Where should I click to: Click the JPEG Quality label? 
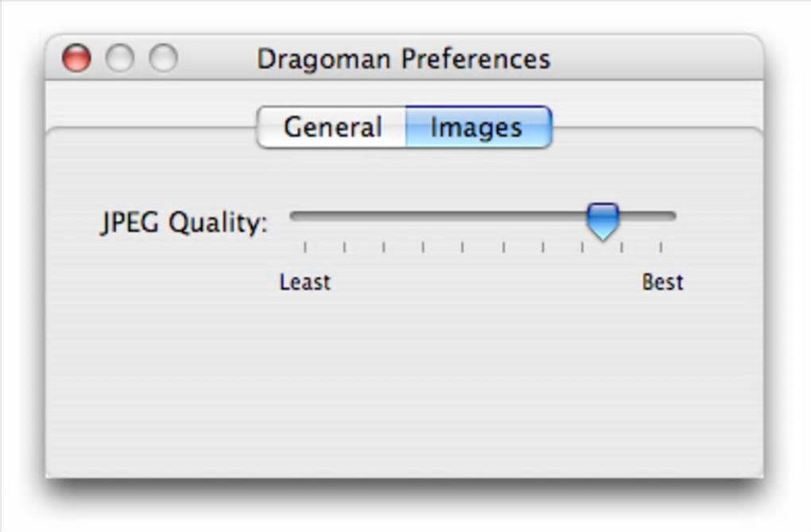coord(184,223)
